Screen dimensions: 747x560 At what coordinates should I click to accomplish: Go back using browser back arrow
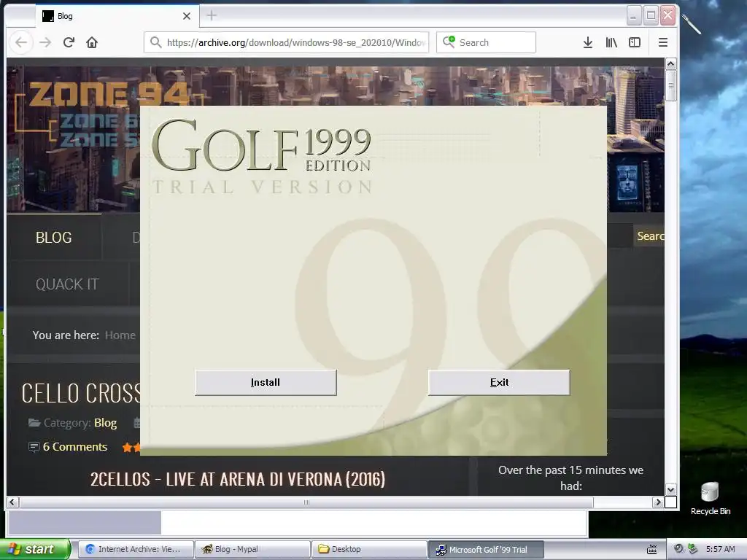21,42
